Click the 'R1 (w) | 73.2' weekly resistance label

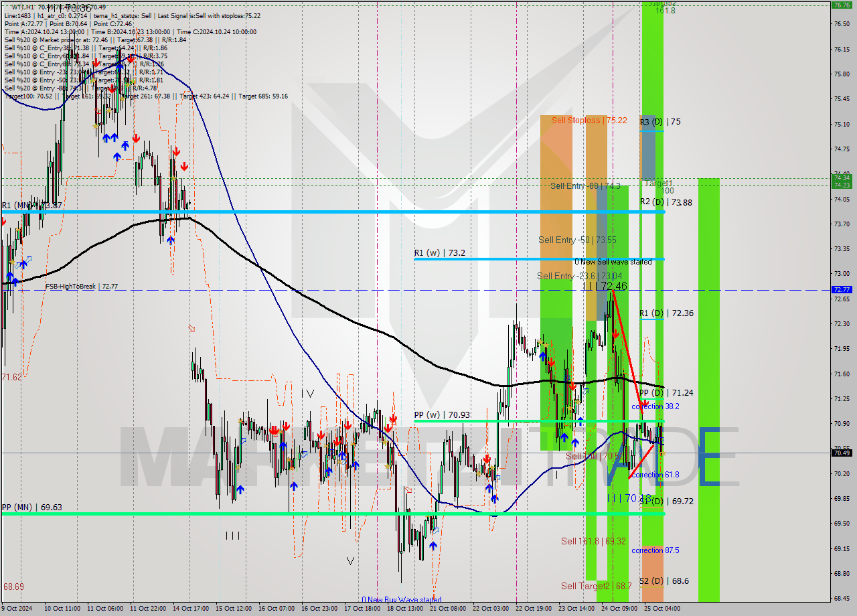(439, 254)
